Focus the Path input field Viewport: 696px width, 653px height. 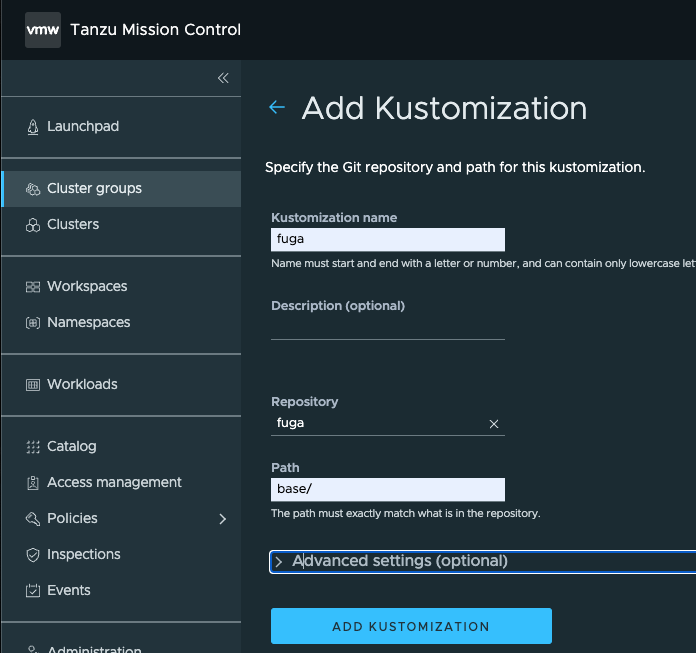[388, 490]
